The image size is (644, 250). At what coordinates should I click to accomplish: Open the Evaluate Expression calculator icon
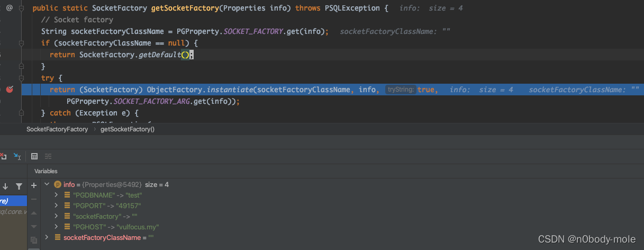coord(34,156)
